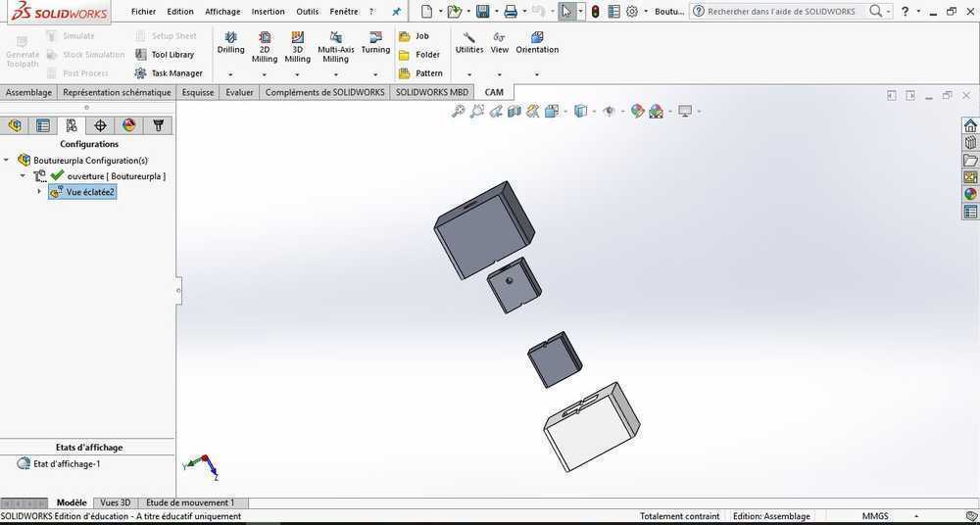Open the Options gear icon
This screenshot has width=980, height=525.
point(632,11)
